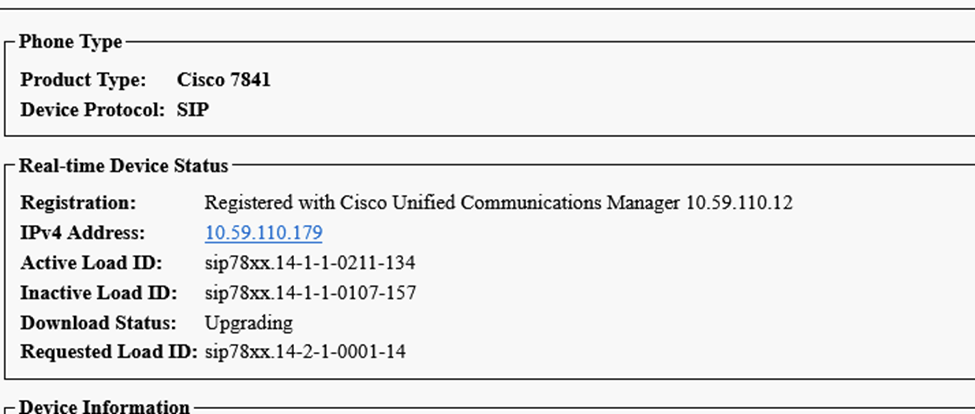
Task: Click the Real-time Device Status heading
Action: 123,165
